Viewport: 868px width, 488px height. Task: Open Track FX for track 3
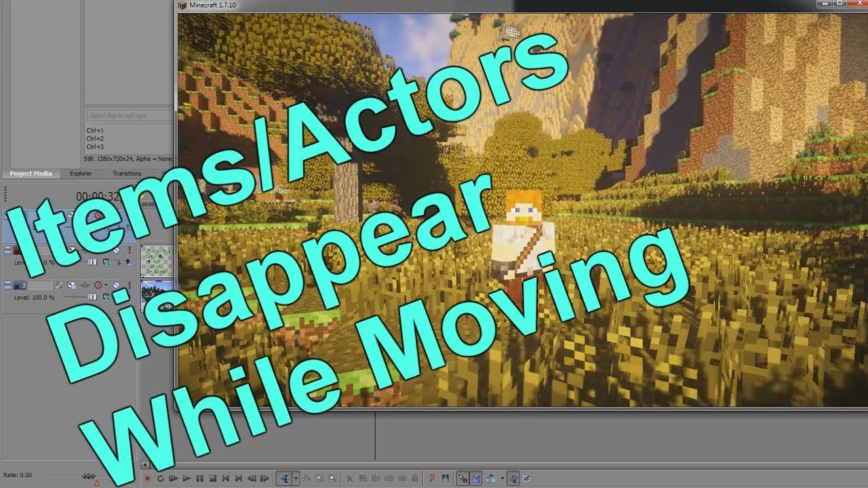tap(85, 285)
